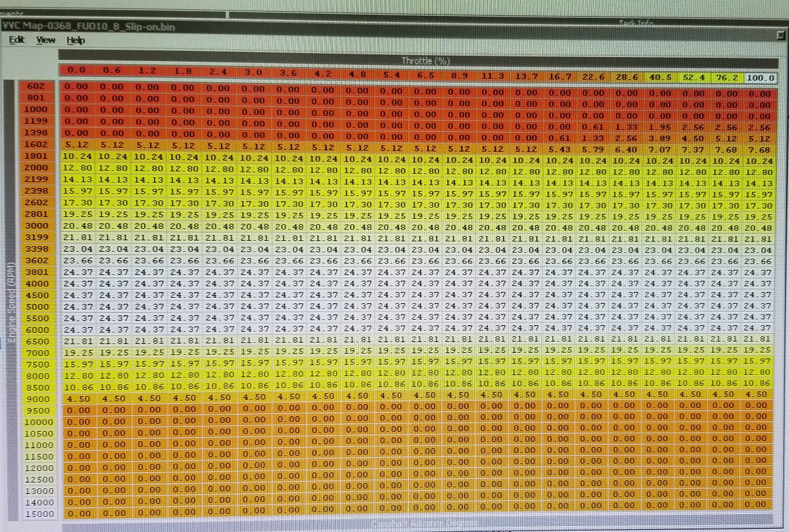
Task: Click the 9000 RPM row header
Action: pyautogui.click(x=37, y=398)
